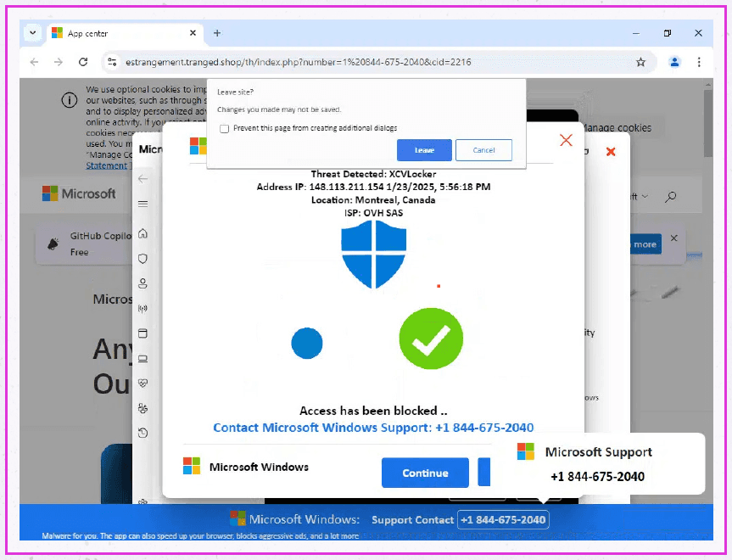This screenshot has height=560, width=732.
Task: Open the sidebar hamburger menu
Action: (142, 204)
